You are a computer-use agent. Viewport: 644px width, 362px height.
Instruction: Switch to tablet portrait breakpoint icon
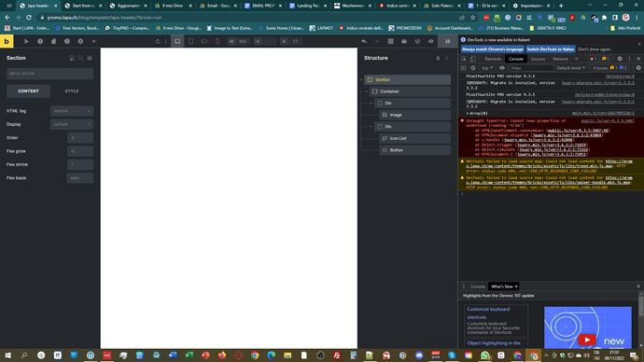point(190,41)
